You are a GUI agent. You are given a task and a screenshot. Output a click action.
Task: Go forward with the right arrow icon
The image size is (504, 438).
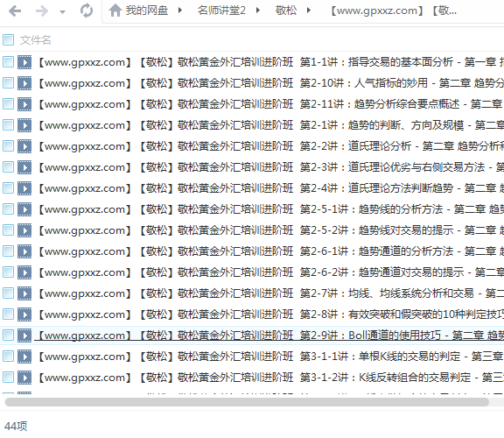click(x=42, y=11)
